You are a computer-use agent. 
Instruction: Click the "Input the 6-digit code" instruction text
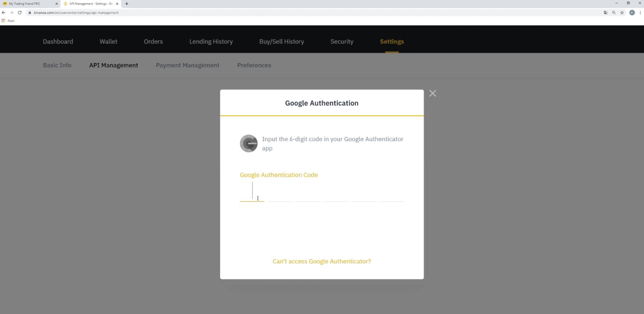333,144
